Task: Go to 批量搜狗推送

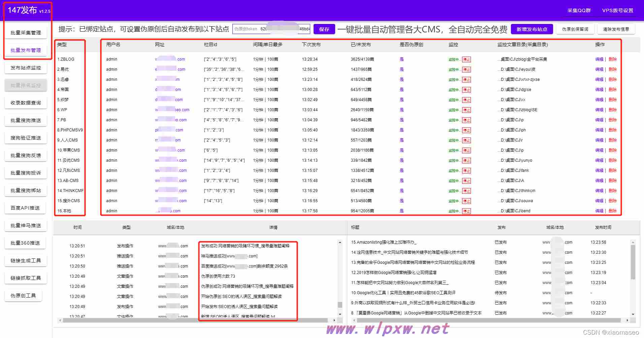Action: 26,120
